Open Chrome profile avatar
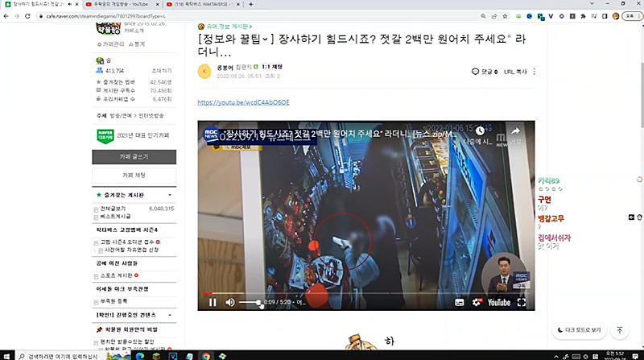 [x=615, y=16]
